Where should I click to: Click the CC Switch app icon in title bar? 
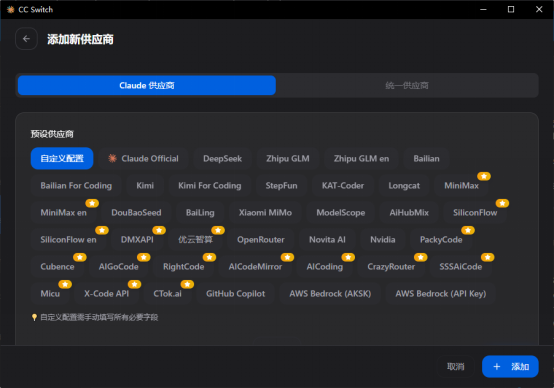tap(10, 10)
